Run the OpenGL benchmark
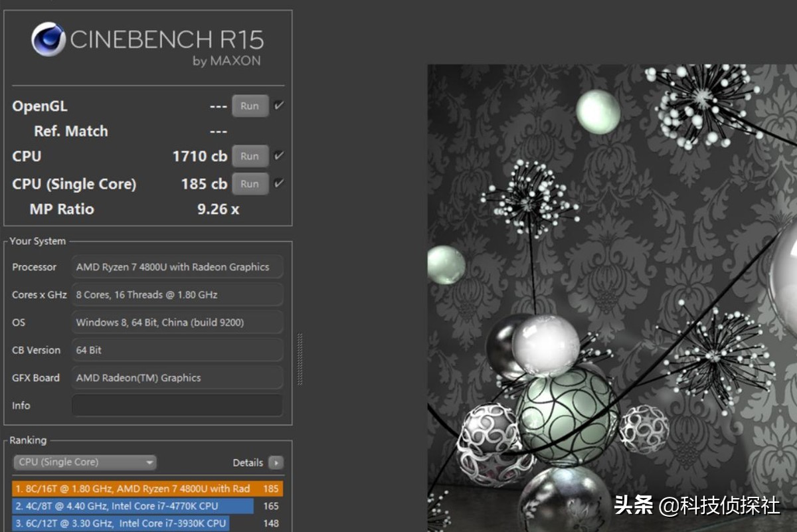 click(x=250, y=106)
